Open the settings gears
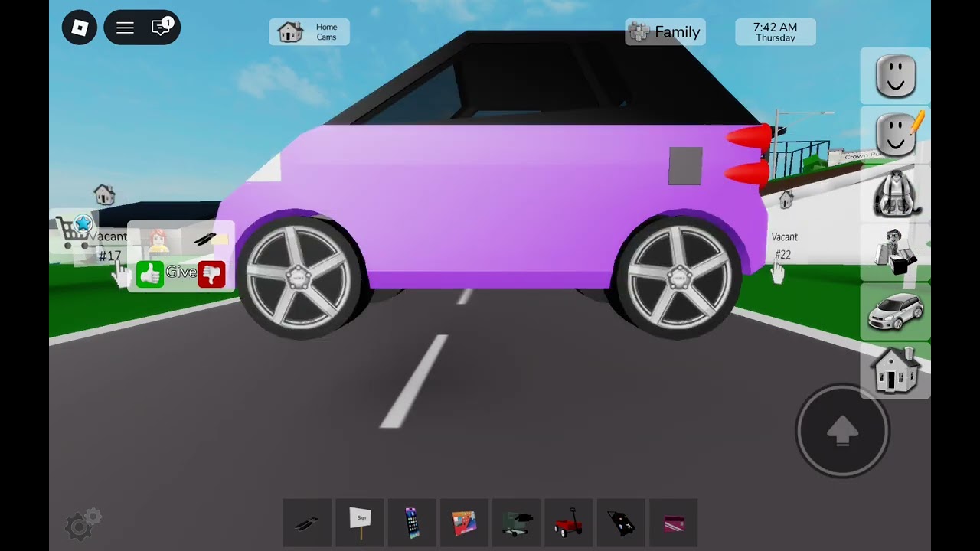The width and height of the screenshot is (980, 551). coord(83,524)
